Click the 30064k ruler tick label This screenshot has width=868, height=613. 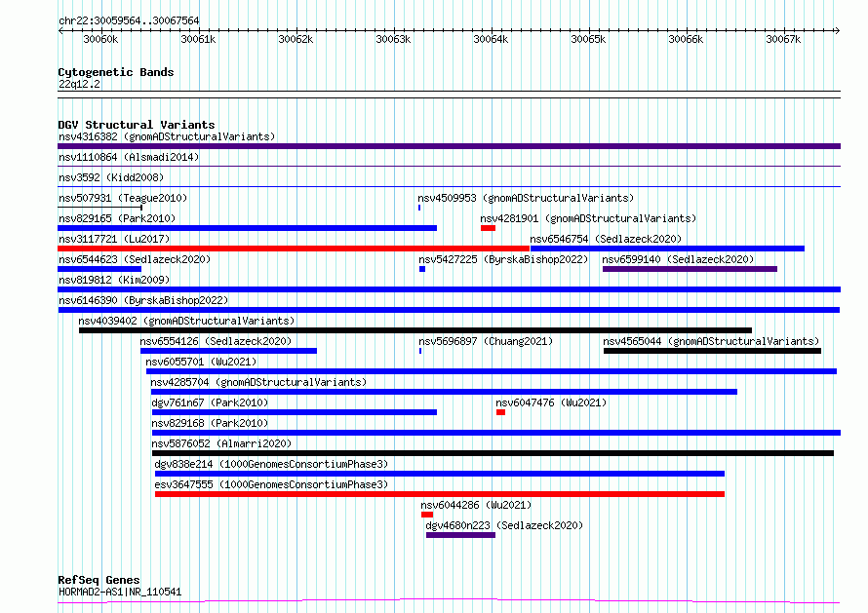click(x=491, y=39)
